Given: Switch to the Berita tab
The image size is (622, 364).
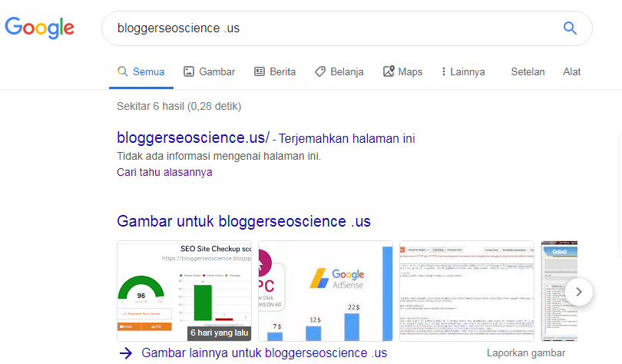Looking at the screenshot, I should pyautogui.click(x=275, y=71).
